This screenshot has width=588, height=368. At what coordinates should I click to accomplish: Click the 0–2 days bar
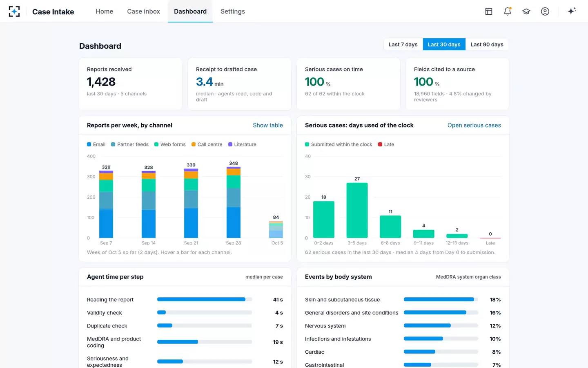(x=324, y=220)
